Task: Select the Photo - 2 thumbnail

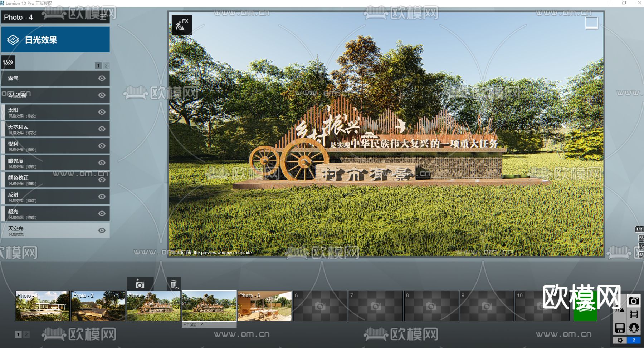Action: coord(98,306)
